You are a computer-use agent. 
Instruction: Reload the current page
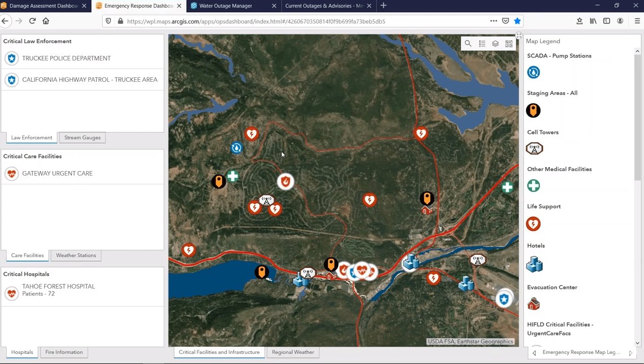pyautogui.click(x=32, y=21)
